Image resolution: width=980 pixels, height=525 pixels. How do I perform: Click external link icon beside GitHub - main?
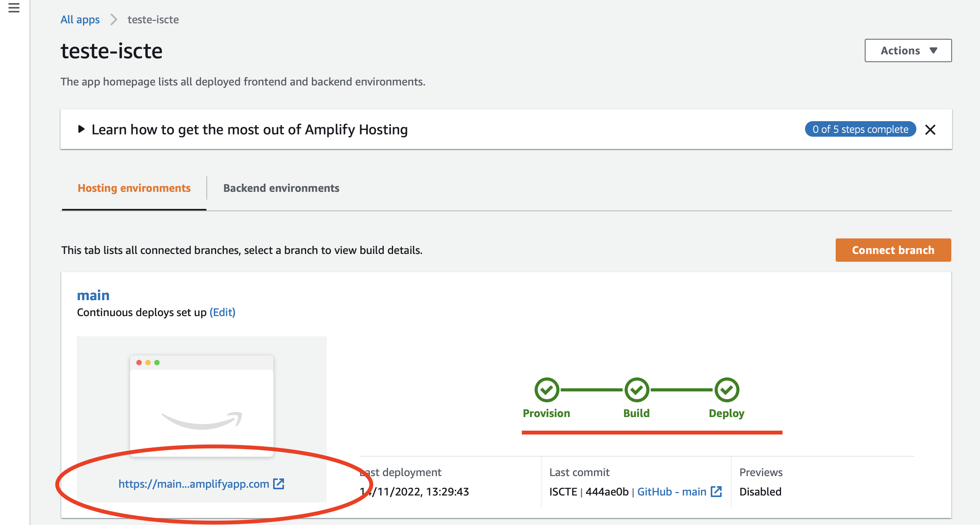coord(716,492)
